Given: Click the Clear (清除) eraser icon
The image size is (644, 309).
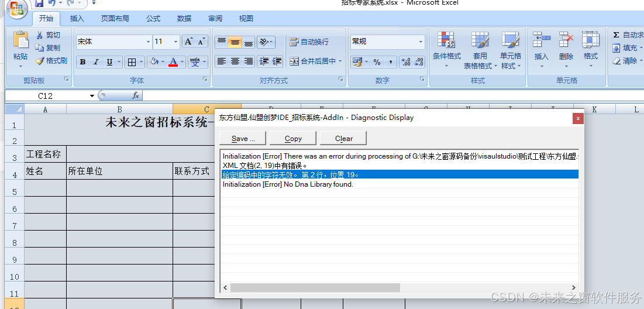Looking at the screenshot, I should (616, 61).
